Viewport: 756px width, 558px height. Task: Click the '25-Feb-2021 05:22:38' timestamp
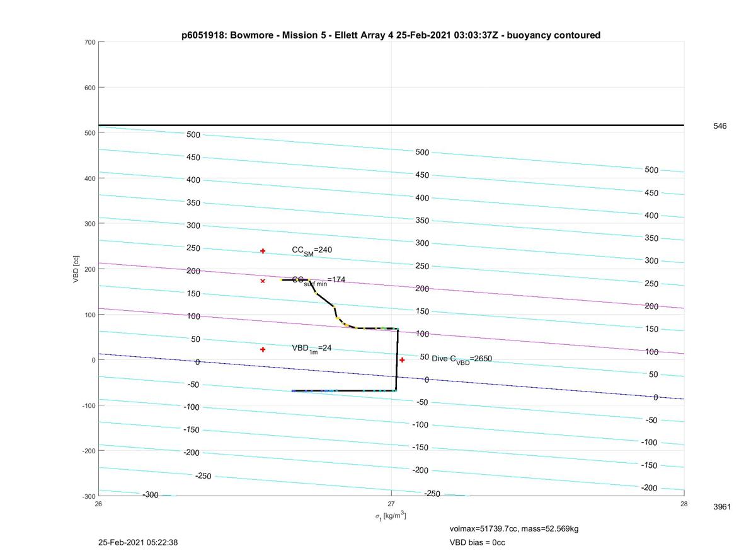point(138,542)
